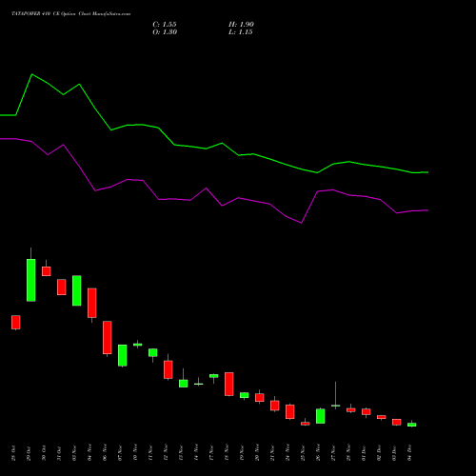Select the low value L: 1.15
The height and width of the screenshot is (476, 476).
point(241,32)
